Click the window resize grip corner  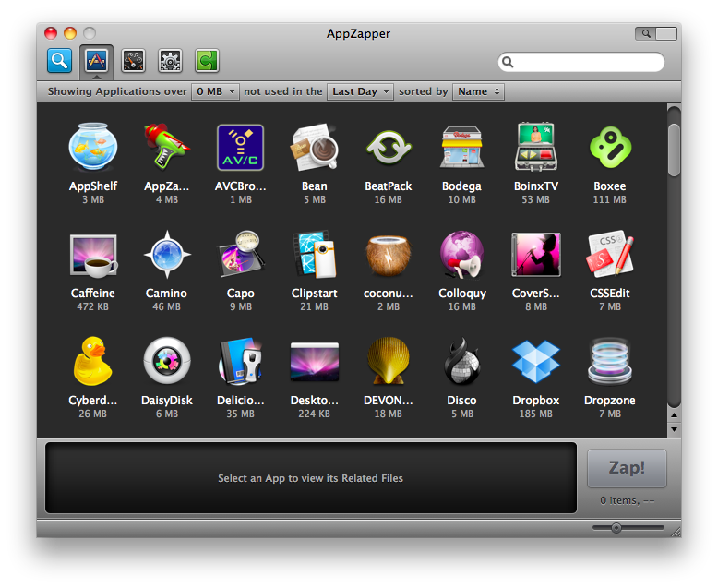coord(676,532)
